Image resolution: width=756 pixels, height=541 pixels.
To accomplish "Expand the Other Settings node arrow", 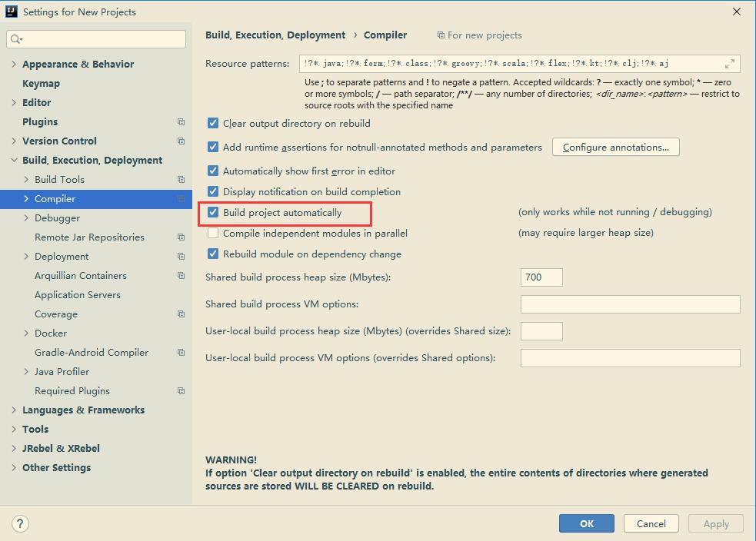I will (14, 468).
